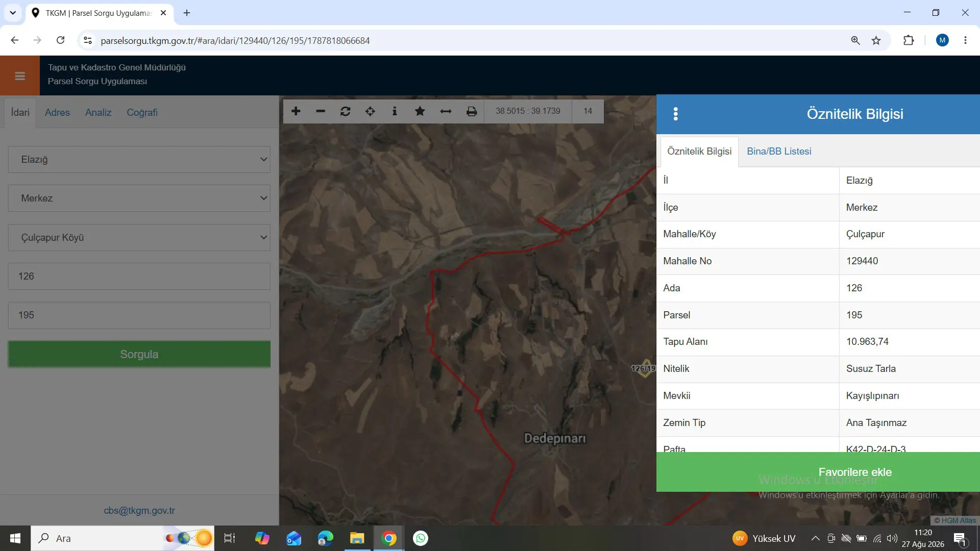Open favorites star in map toolbar
Viewport: 980px width, 551px height.
[420, 111]
